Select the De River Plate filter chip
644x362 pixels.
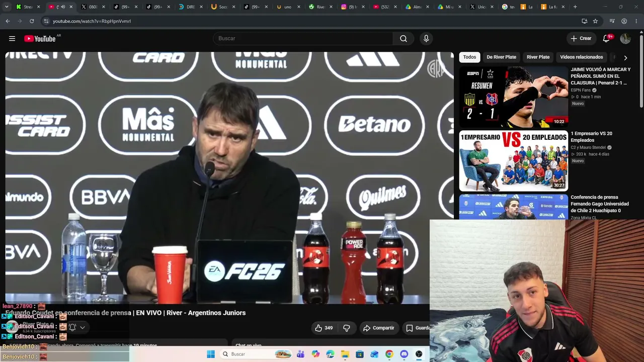click(501, 57)
